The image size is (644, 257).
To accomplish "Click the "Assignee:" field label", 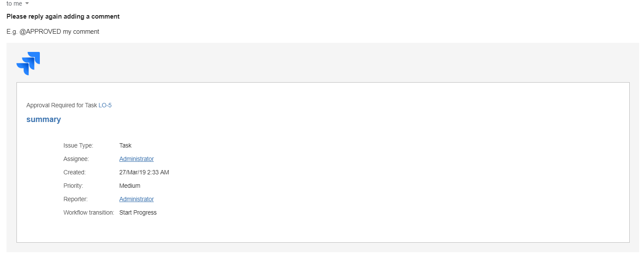I will pyautogui.click(x=76, y=159).
